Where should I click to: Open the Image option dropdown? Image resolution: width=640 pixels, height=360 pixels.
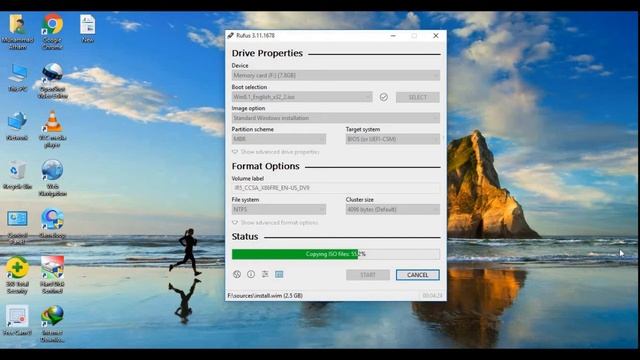(336, 118)
